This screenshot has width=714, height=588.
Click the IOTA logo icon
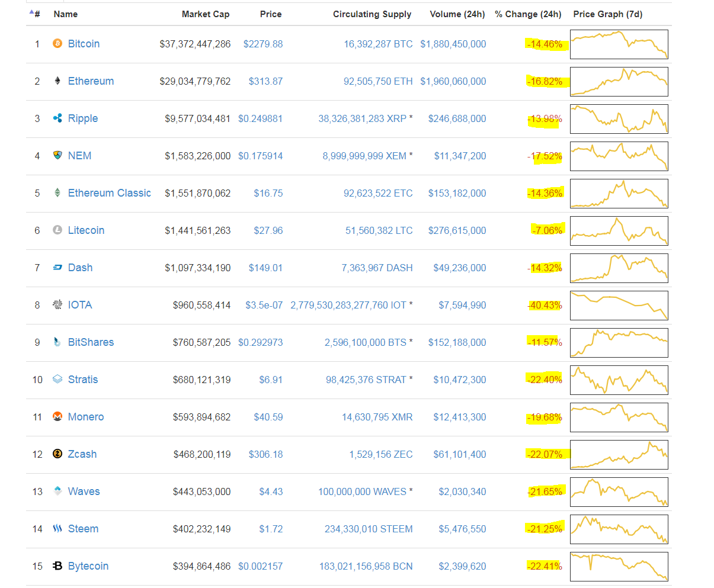[x=57, y=305]
